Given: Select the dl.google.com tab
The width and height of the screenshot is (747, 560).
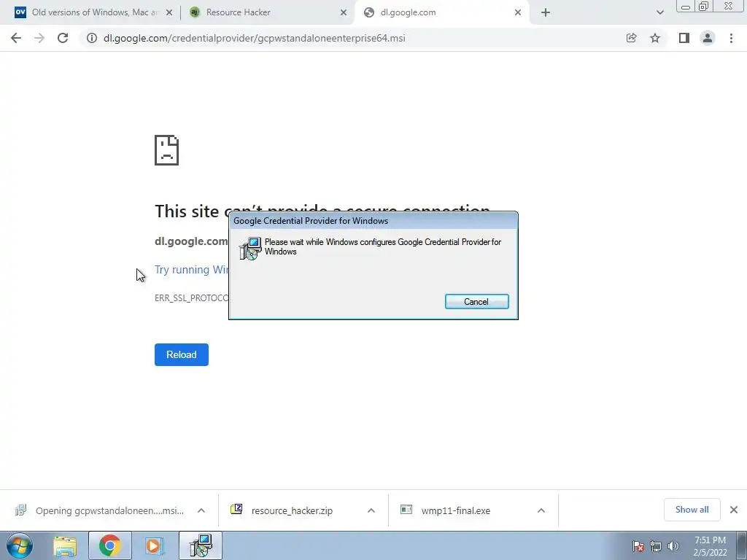Looking at the screenshot, I should pyautogui.click(x=441, y=12).
